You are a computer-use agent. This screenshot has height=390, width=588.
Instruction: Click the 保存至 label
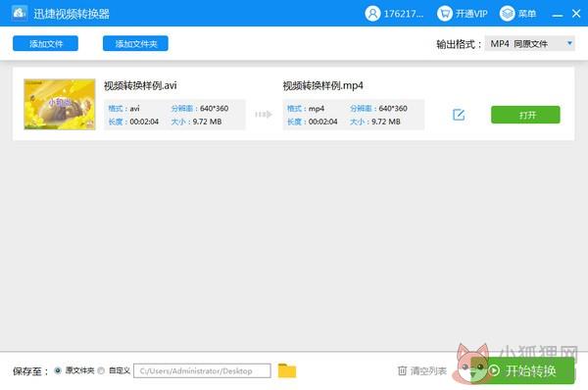coord(30,371)
